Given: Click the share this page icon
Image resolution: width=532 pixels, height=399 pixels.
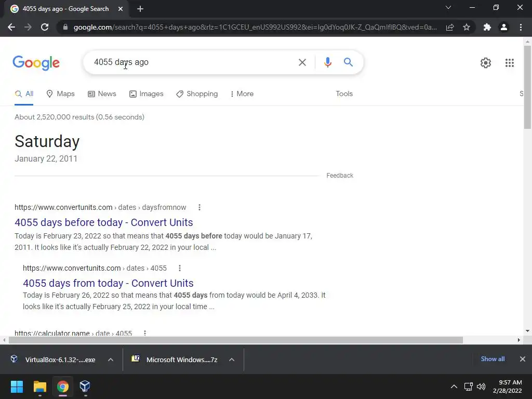Looking at the screenshot, I should click(x=450, y=27).
